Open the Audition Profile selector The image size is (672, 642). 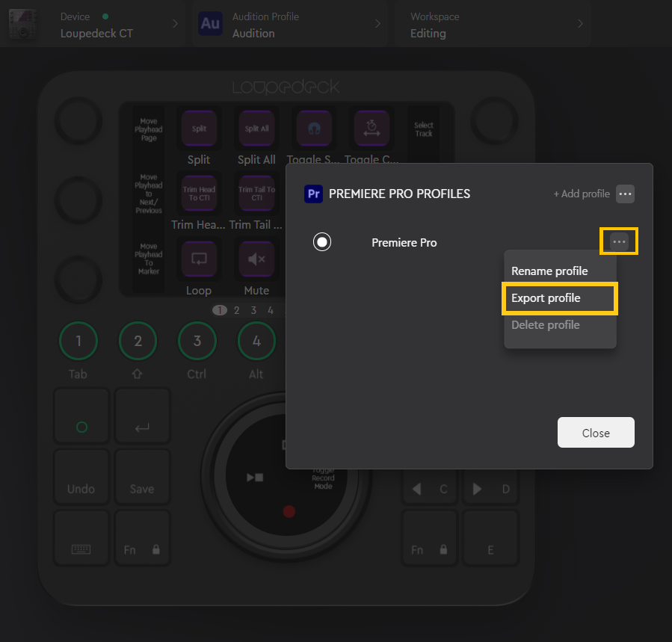tap(290, 24)
